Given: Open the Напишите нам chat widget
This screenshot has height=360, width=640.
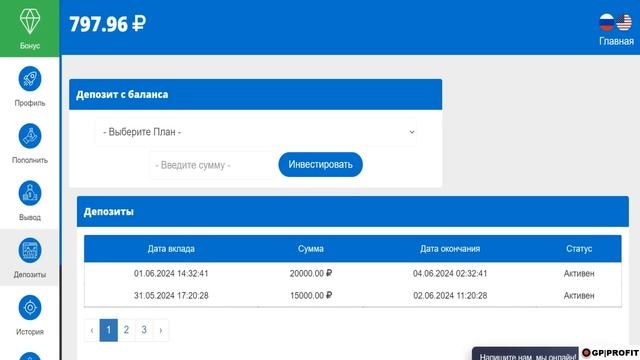Looking at the screenshot, I should pos(525,354).
